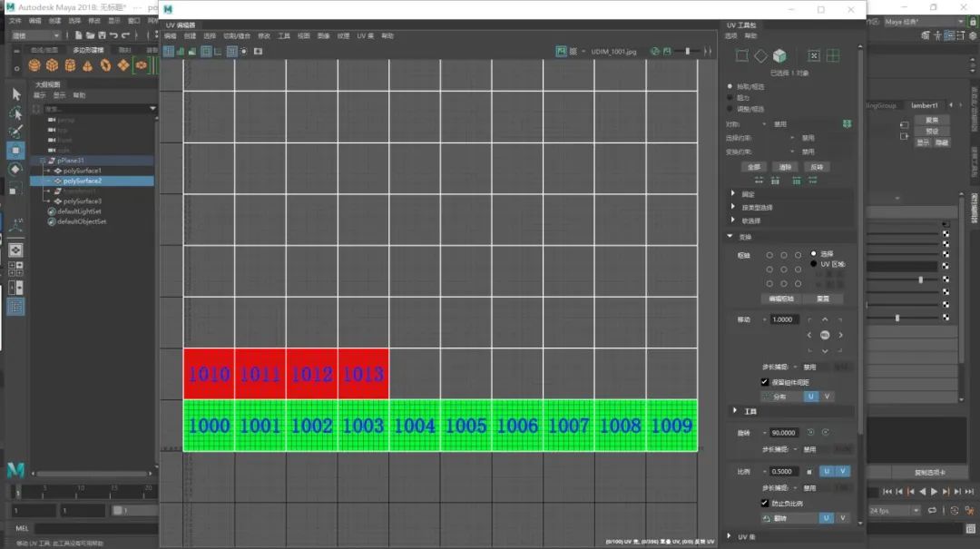Click the diamond selection mode icon in toolkit
The image size is (980, 549).
click(760, 56)
